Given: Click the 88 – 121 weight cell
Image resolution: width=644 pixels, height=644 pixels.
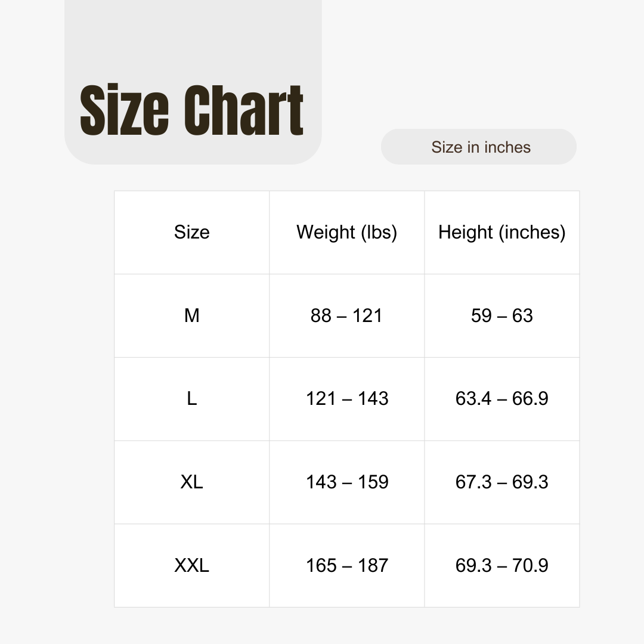Looking at the screenshot, I should 346,316.
